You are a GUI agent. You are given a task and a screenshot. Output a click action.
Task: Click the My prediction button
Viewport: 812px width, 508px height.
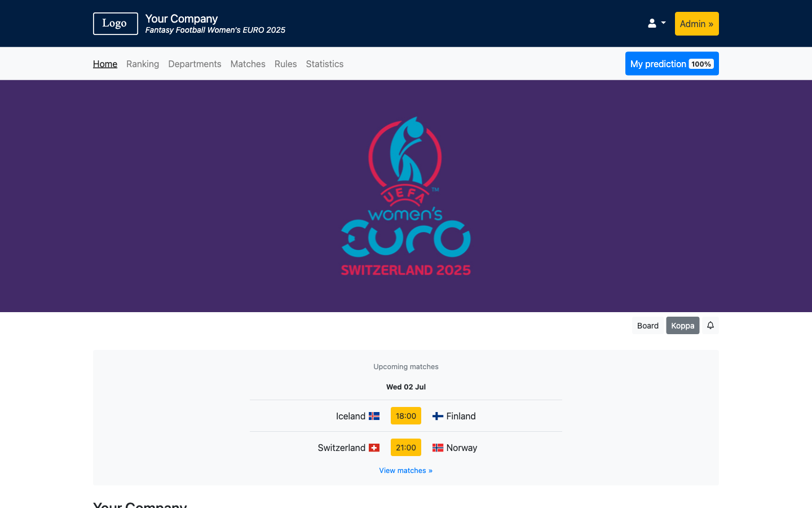(672, 64)
